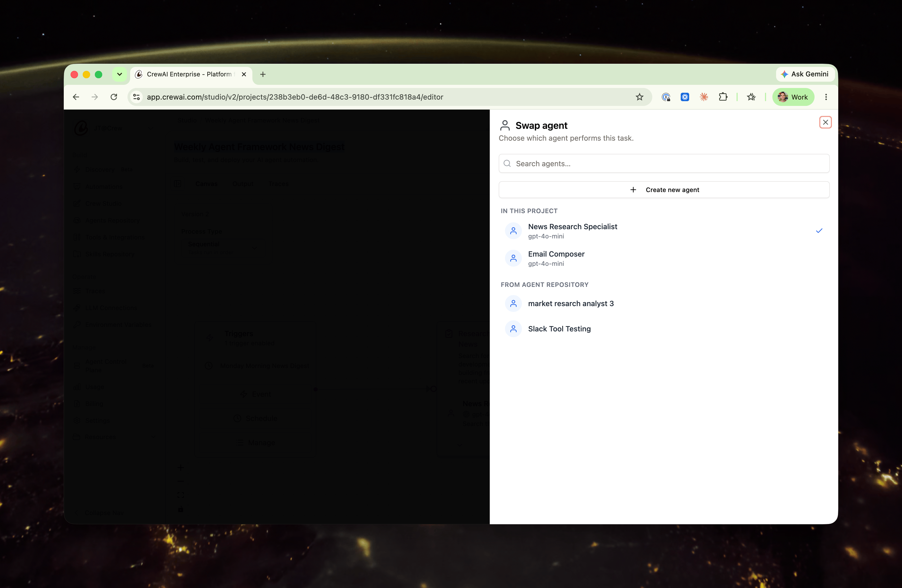Open a new browser tab
This screenshot has height=588, width=902.
coord(263,74)
